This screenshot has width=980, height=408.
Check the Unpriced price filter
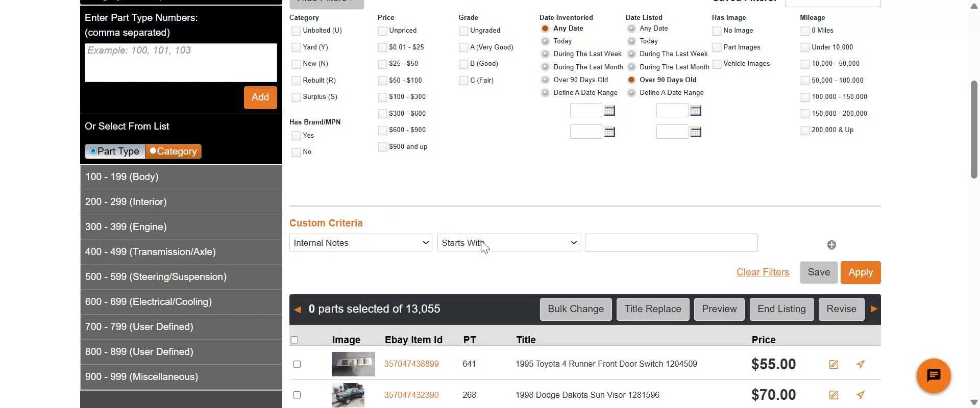pyautogui.click(x=382, y=31)
